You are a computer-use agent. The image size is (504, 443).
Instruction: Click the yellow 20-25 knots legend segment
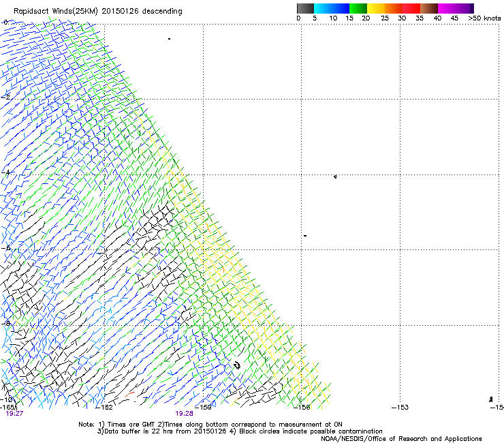[x=376, y=8]
